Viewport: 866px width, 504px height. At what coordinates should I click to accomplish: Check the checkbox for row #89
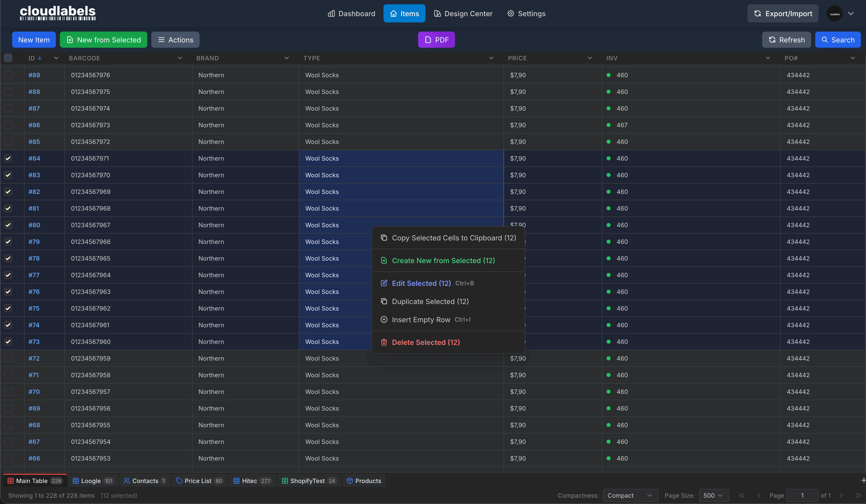(x=8, y=75)
